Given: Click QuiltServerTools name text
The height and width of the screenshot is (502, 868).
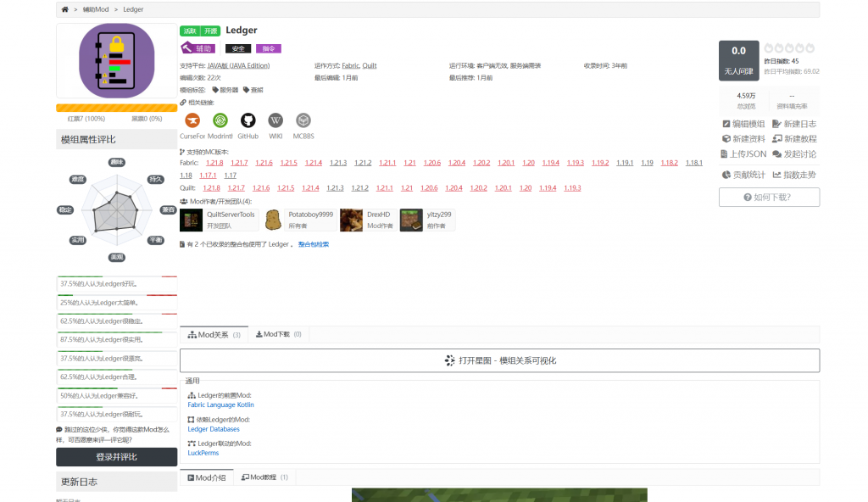Looking at the screenshot, I should 231,215.
